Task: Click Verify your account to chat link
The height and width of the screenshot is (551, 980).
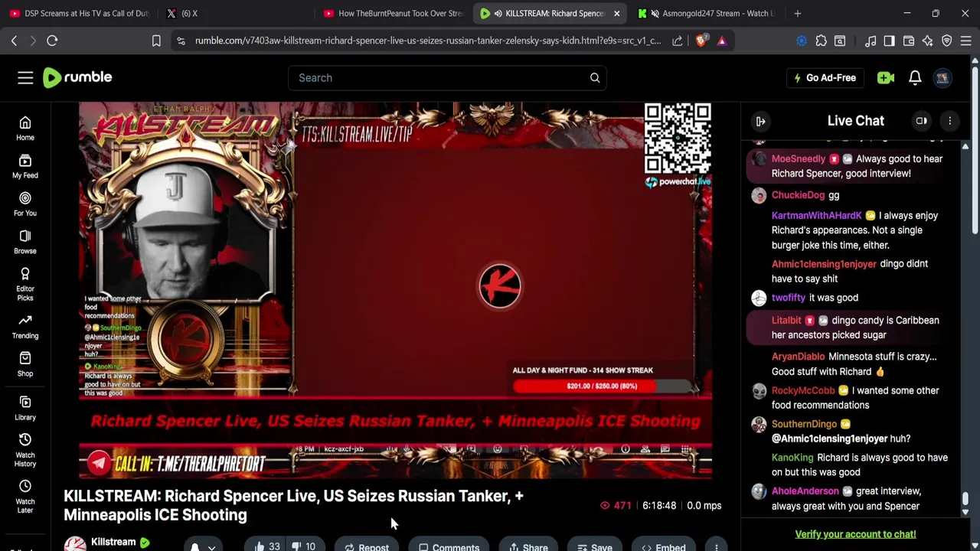Action: tap(855, 534)
